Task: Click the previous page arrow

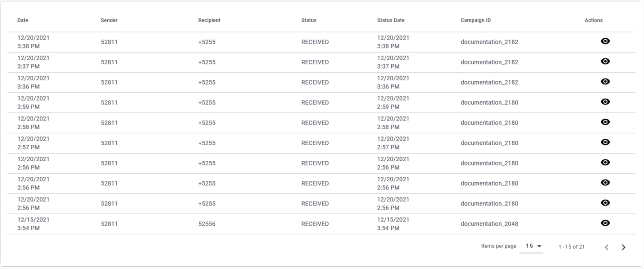Action: [x=607, y=246]
